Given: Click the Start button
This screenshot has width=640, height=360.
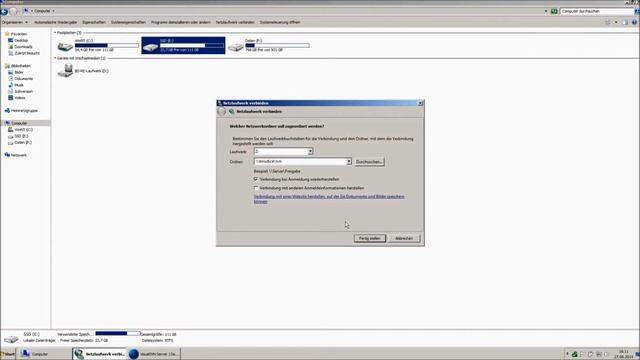Looking at the screenshot, I should tap(8, 354).
